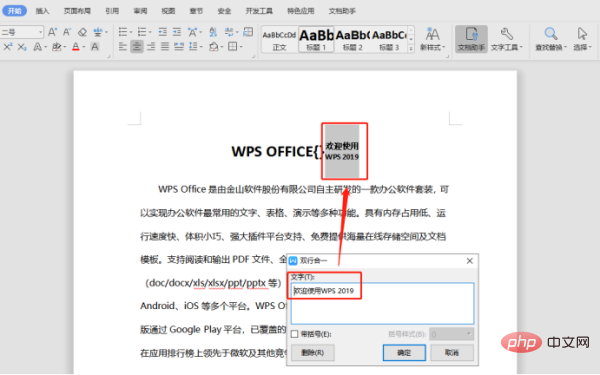Image resolution: width=600 pixels, height=375 pixels.
Task: Apply the 标题 1 style
Action: (316, 39)
